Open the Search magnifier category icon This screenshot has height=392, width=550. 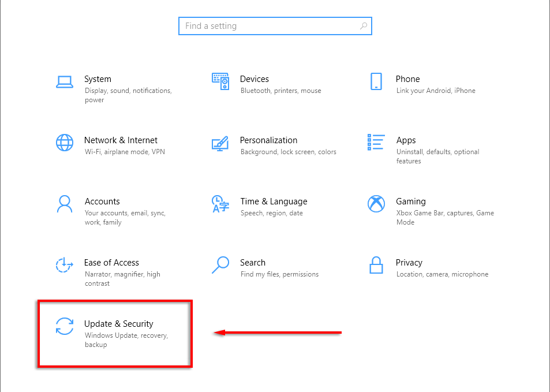click(x=220, y=265)
